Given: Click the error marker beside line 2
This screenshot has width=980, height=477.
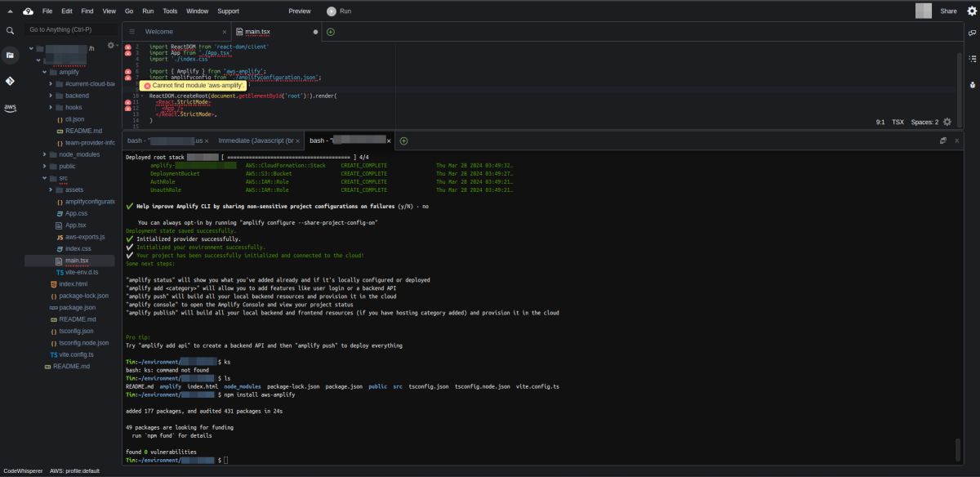Looking at the screenshot, I should pyautogui.click(x=128, y=47).
